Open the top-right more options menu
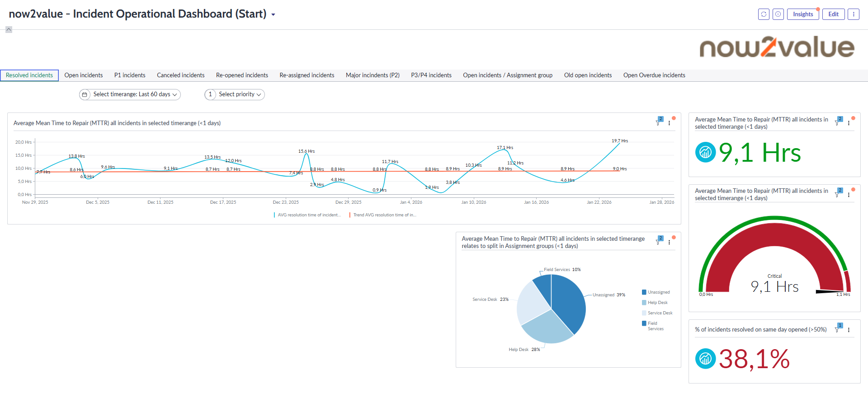Viewport: 868px width, 393px height. [854, 14]
